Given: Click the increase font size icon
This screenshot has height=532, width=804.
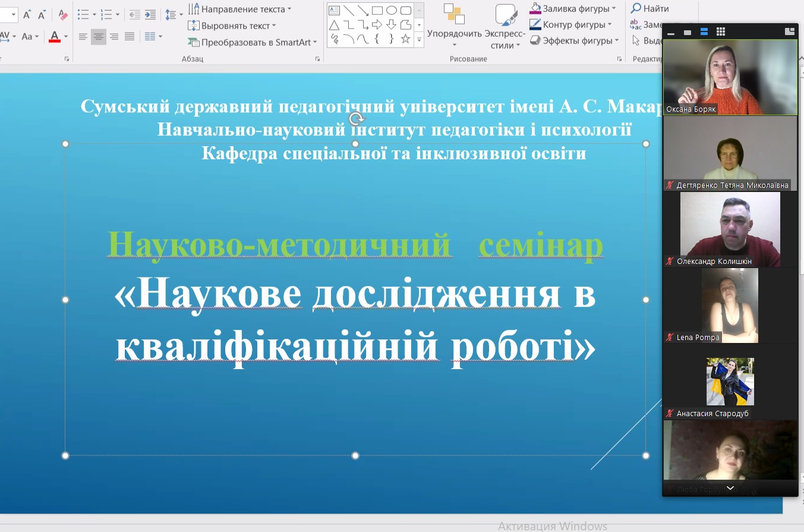Looking at the screenshot, I should point(27,15).
